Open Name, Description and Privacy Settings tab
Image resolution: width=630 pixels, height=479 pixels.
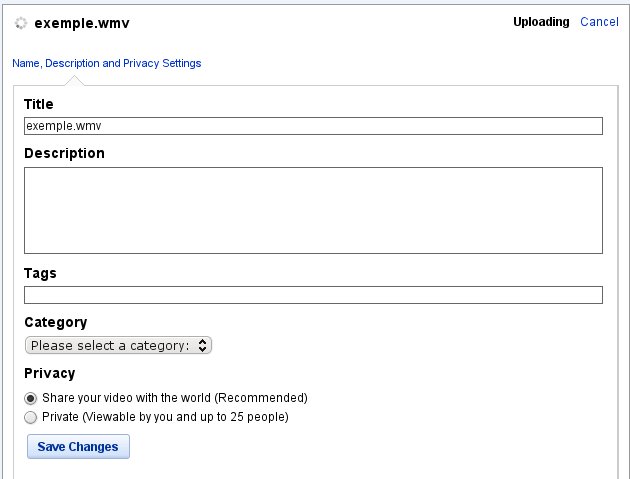[106, 63]
